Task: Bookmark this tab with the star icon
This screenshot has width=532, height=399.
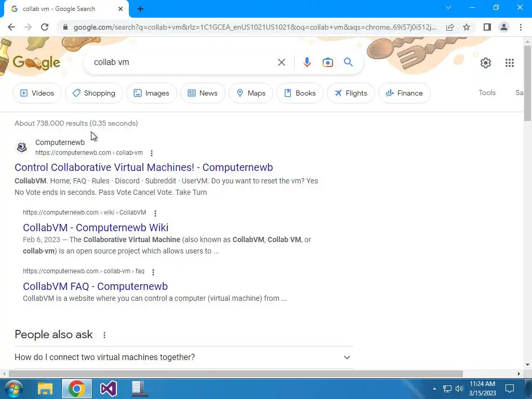Action: coord(467,27)
